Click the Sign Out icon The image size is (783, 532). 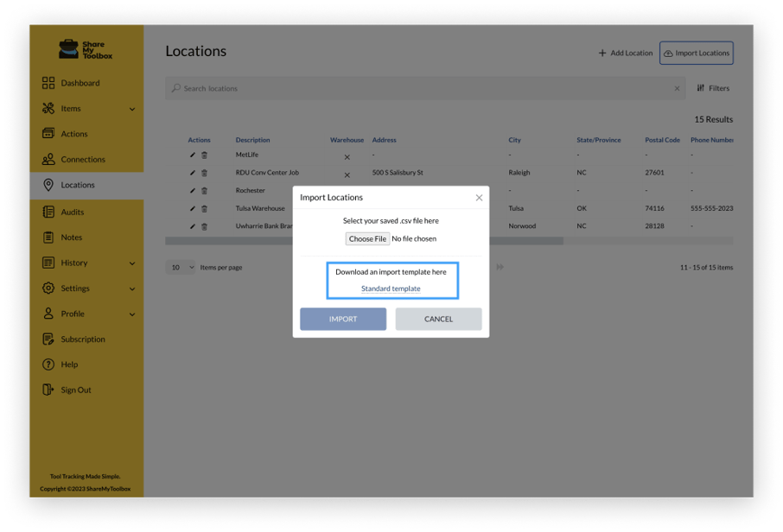tap(48, 390)
